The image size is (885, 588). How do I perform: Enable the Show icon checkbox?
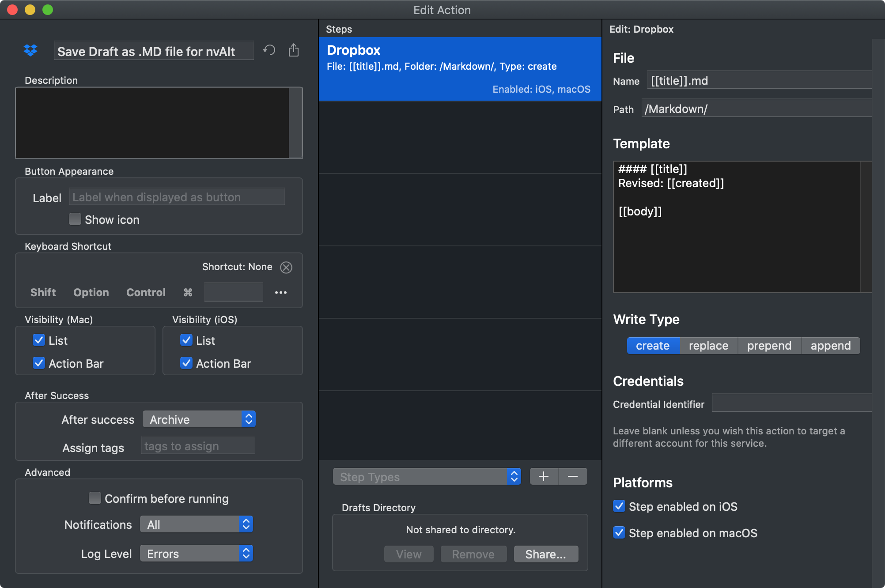[x=75, y=219]
